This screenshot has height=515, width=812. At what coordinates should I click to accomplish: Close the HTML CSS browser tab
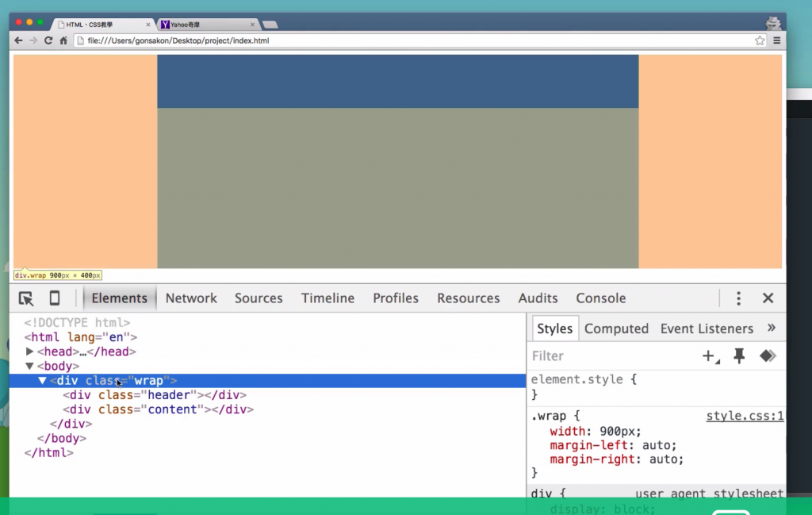[x=148, y=25]
